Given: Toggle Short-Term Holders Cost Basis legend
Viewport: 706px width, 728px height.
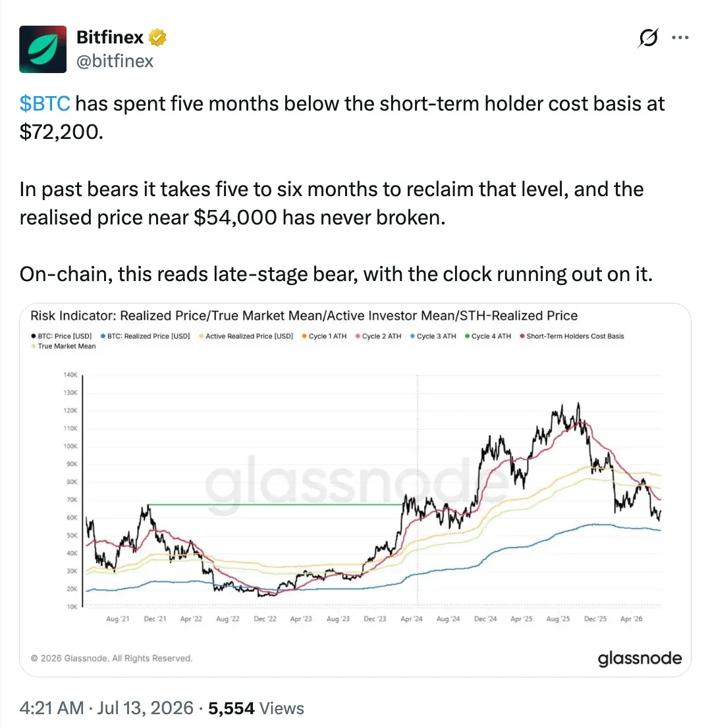Looking at the screenshot, I should (x=572, y=336).
